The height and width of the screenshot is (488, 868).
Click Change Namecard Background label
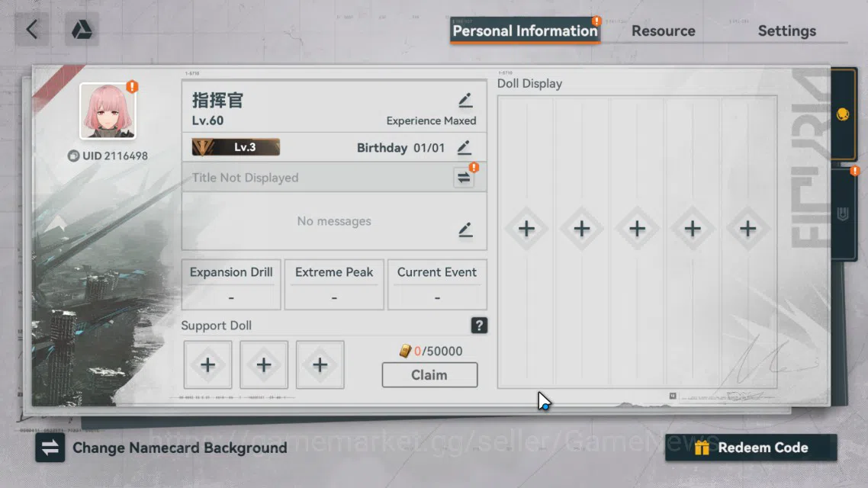tap(180, 448)
